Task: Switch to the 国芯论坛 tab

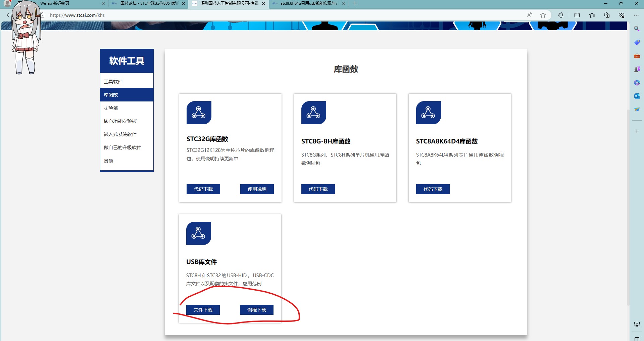Action: click(148, 3)
